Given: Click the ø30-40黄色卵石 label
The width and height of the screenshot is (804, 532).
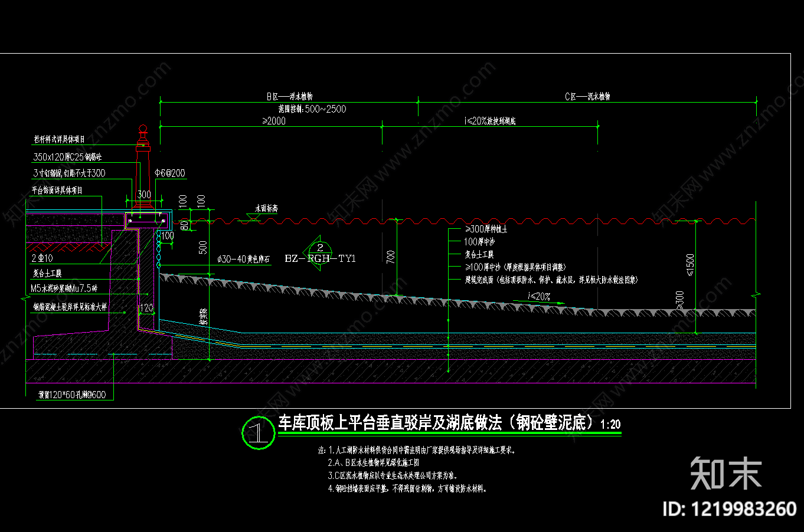Looking at the screenshot, I should coord(244,259).
